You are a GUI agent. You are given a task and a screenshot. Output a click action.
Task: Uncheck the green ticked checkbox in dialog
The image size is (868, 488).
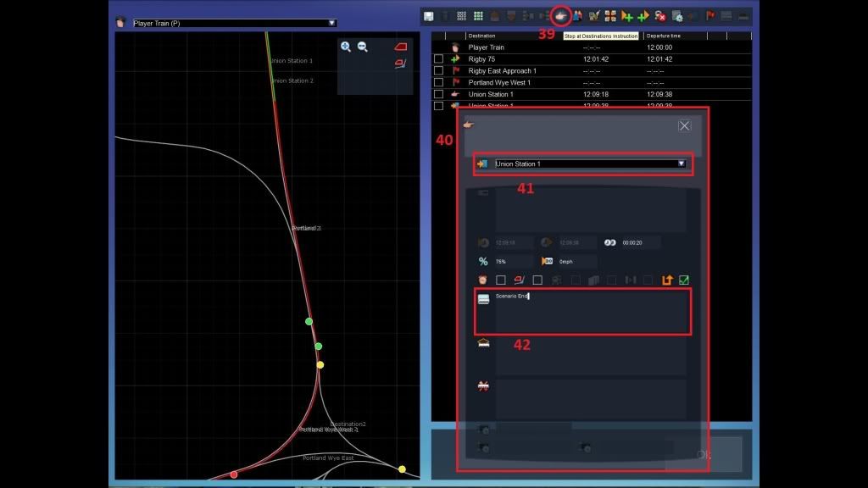coord(684,280)
